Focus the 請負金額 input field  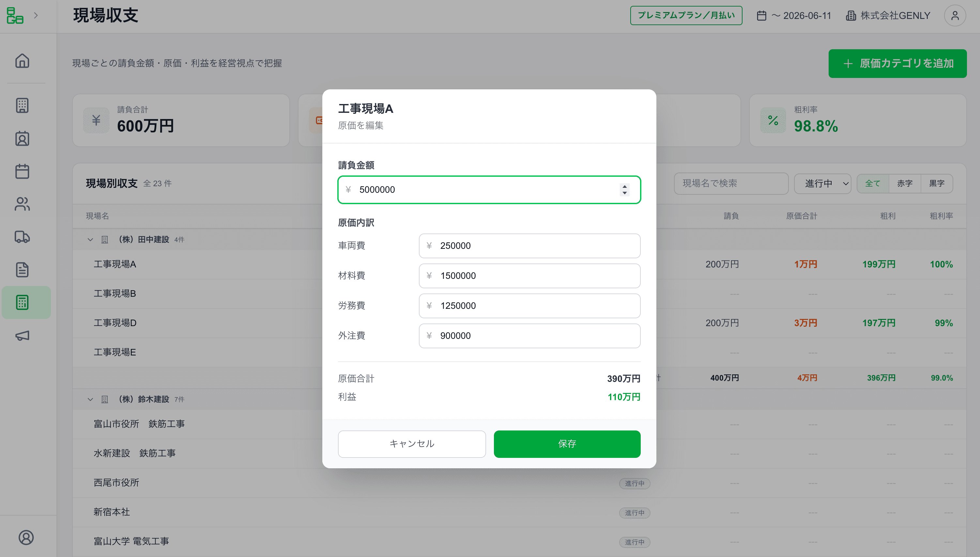[x=489, y=190]
